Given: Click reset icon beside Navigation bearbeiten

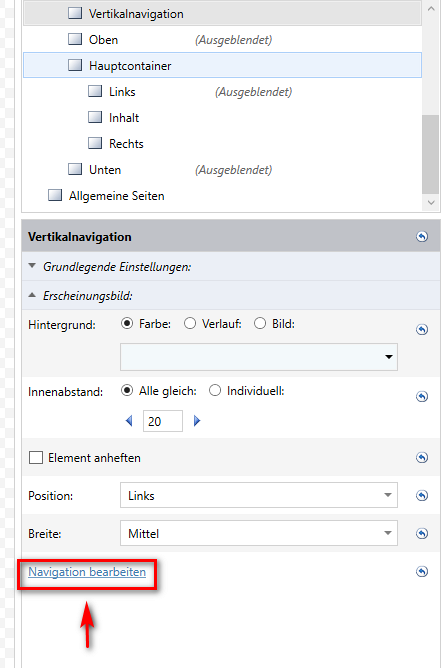Looking at the screenshot, I should (x=422, y=571).
